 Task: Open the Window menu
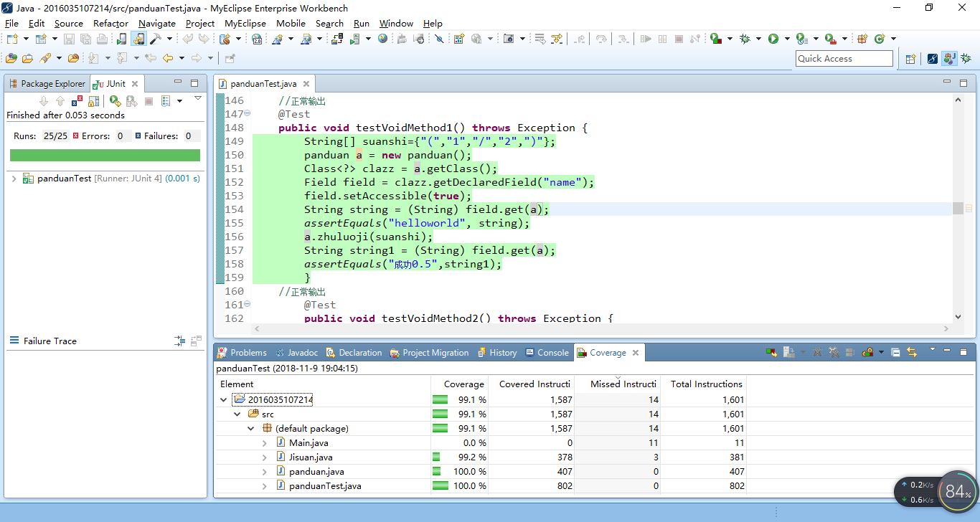point(396,23)
